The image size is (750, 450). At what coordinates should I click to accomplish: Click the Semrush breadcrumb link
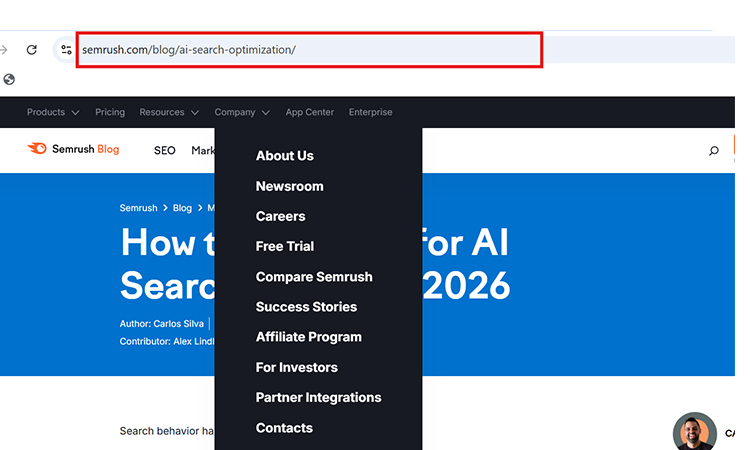(x=138, y=208)
